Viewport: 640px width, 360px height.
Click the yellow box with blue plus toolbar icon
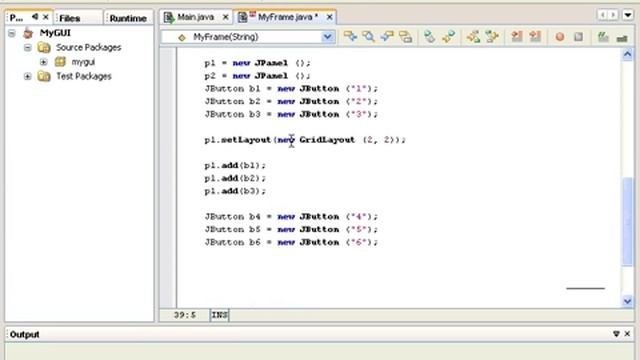coord(350,37)
